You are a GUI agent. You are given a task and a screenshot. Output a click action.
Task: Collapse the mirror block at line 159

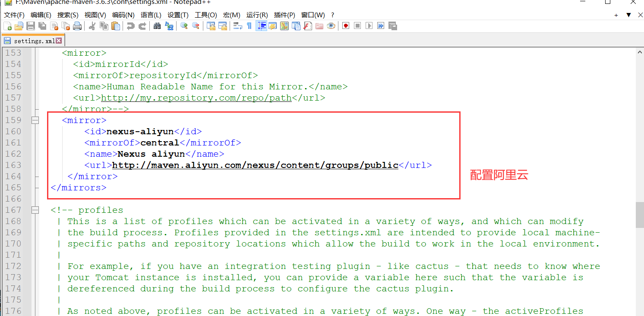click(35, 120)
